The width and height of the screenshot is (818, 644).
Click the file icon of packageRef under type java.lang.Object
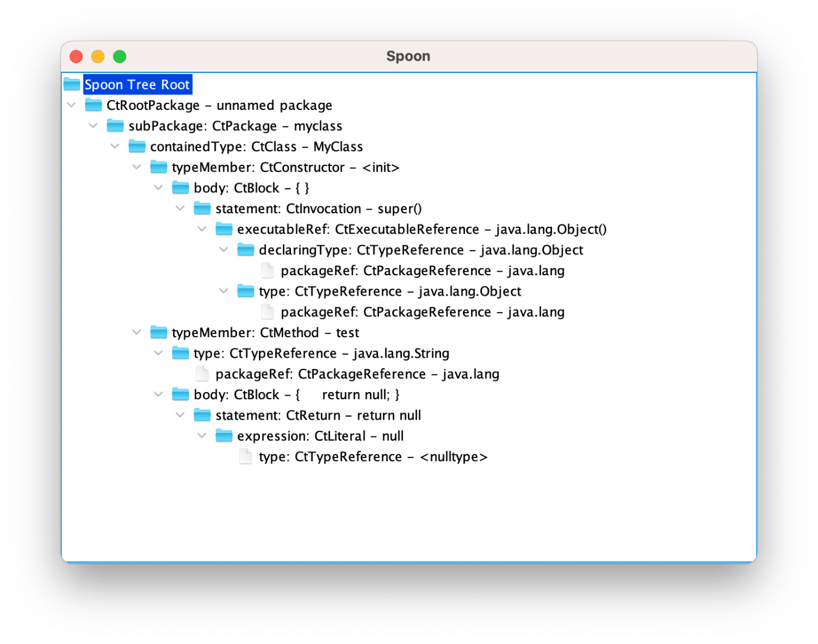tap(268, 312)
